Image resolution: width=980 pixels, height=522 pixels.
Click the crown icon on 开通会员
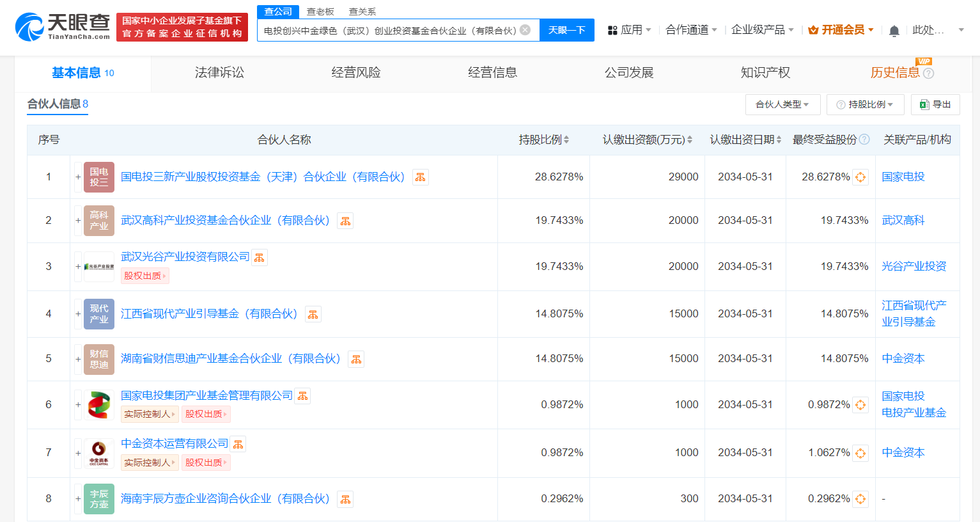(x=812, y=29)
